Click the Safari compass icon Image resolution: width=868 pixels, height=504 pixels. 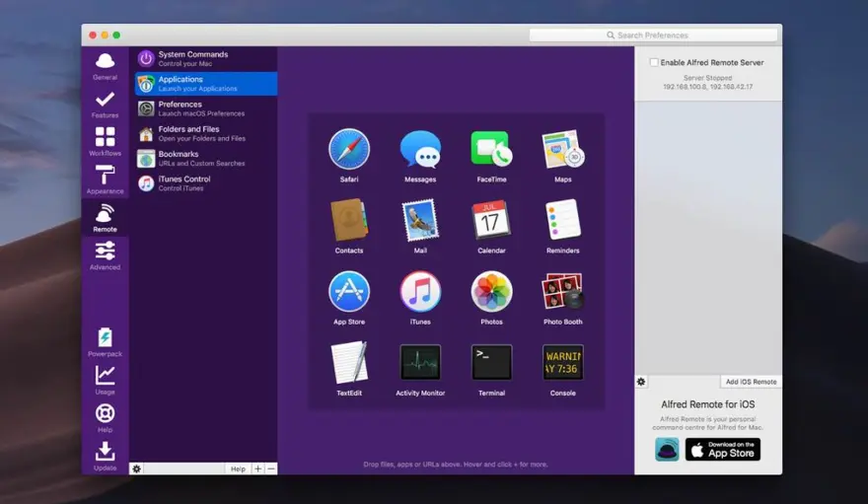(x=349, y=149)
